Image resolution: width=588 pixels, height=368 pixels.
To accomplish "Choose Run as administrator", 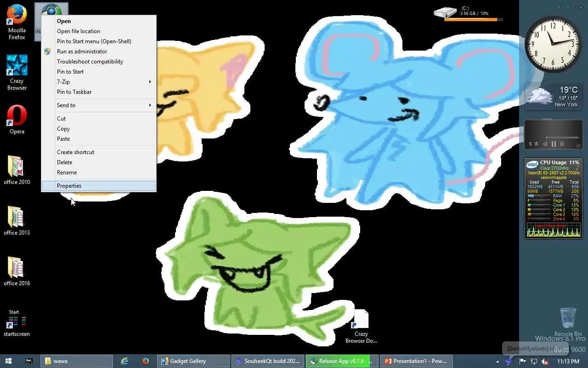I will pos(99,52).
